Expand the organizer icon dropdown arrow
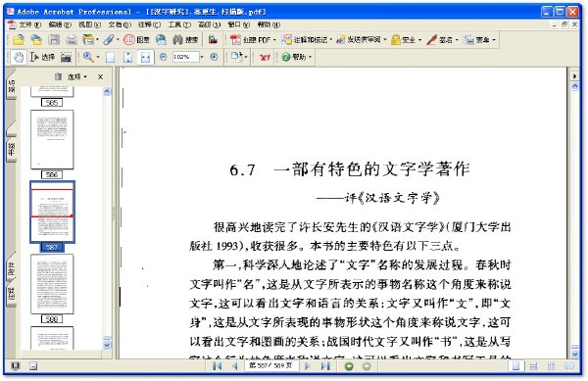Screen dimensions: 588x381 pos(97,39)
